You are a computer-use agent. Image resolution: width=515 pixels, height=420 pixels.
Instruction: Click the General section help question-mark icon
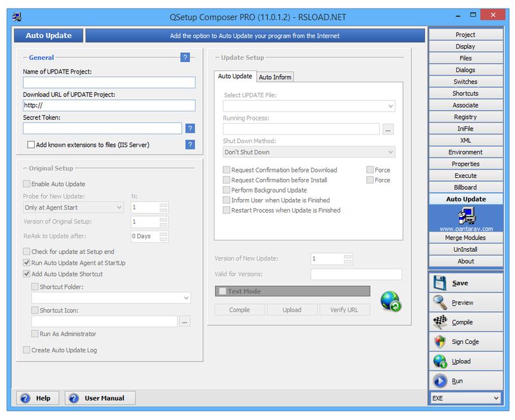(x=185, y=57)
